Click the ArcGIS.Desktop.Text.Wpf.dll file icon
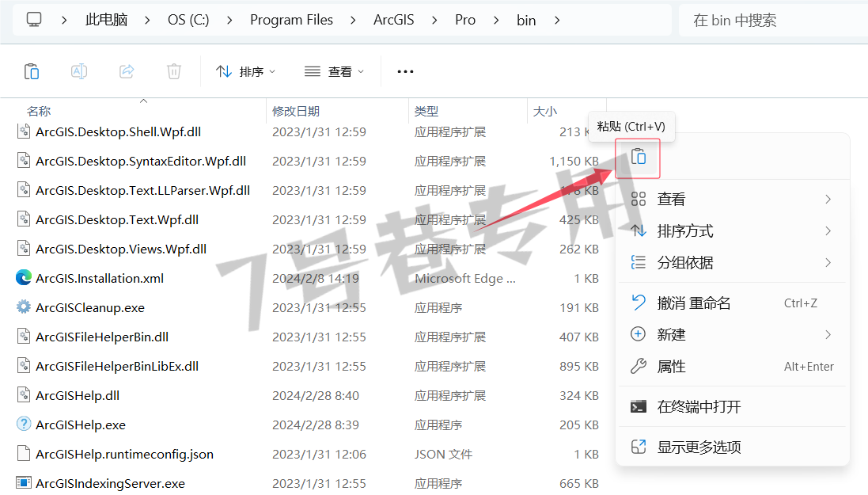 (x=23, y=219)
